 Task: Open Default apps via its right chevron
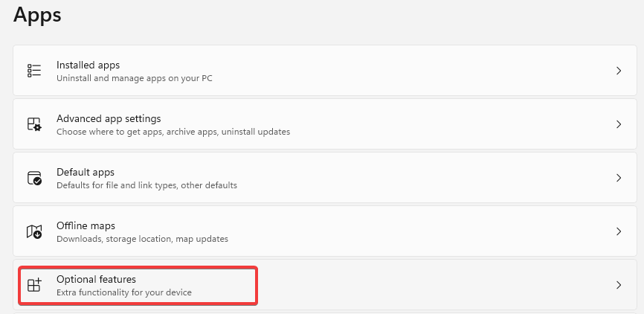pos(619,178)
